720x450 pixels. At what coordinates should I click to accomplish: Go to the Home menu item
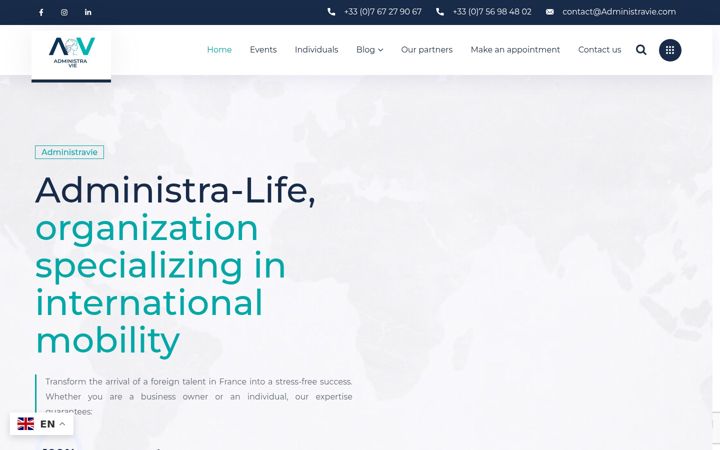click(x=219, y=50)
